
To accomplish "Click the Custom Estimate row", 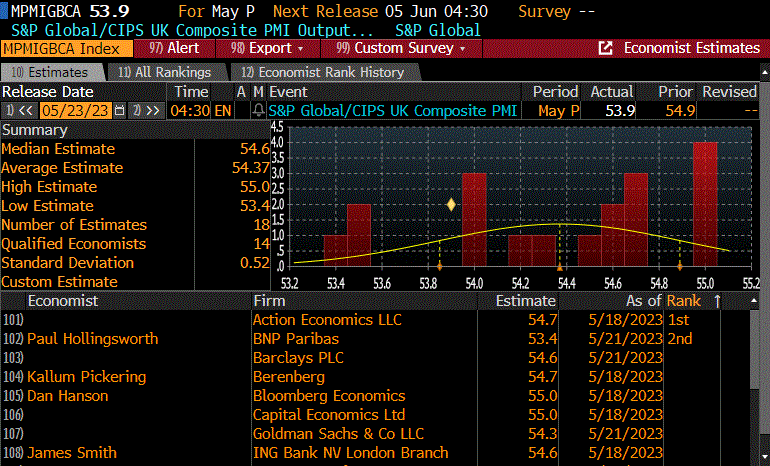I will (135, 282).
